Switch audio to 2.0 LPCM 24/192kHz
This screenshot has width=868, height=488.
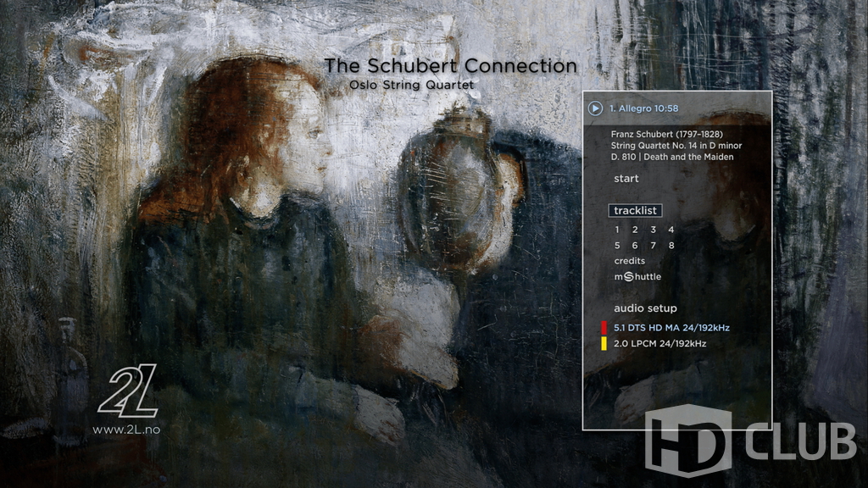pos(659,344)
